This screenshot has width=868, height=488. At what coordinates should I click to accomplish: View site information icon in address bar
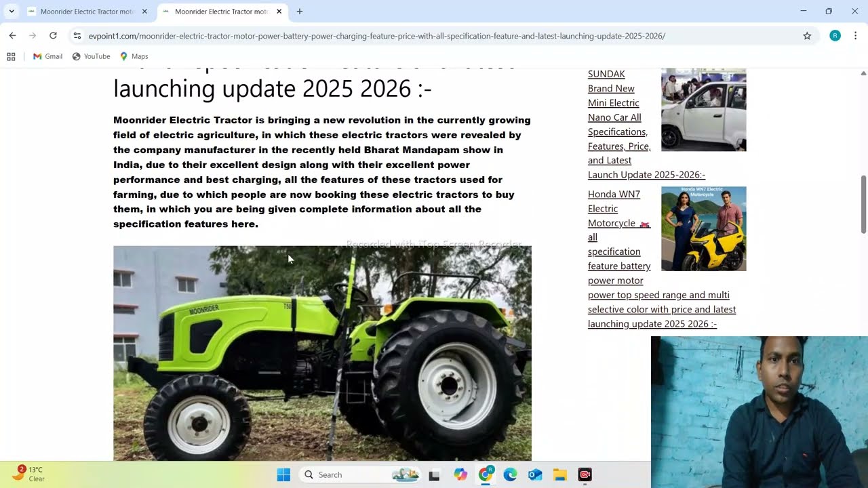click(77, 36)
